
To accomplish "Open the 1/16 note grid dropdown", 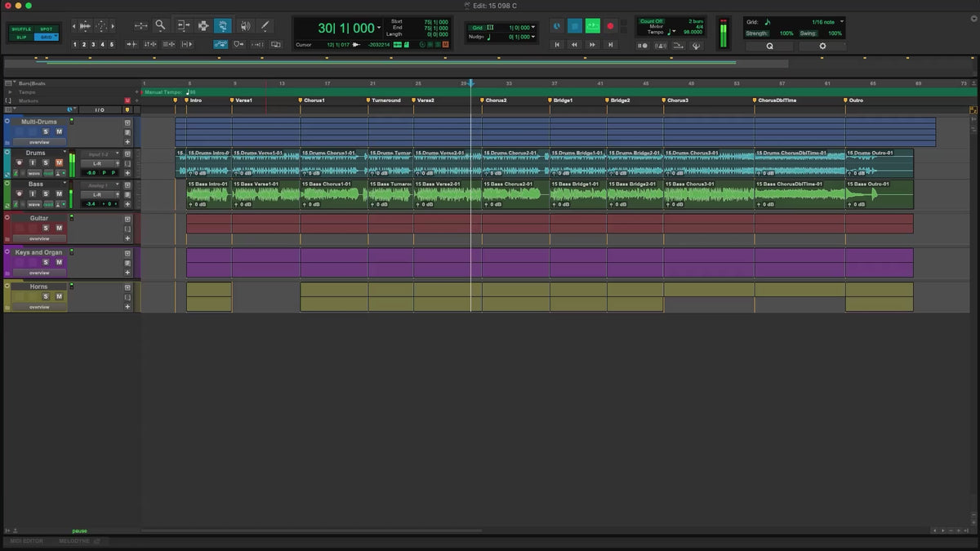I will point(842,21).
